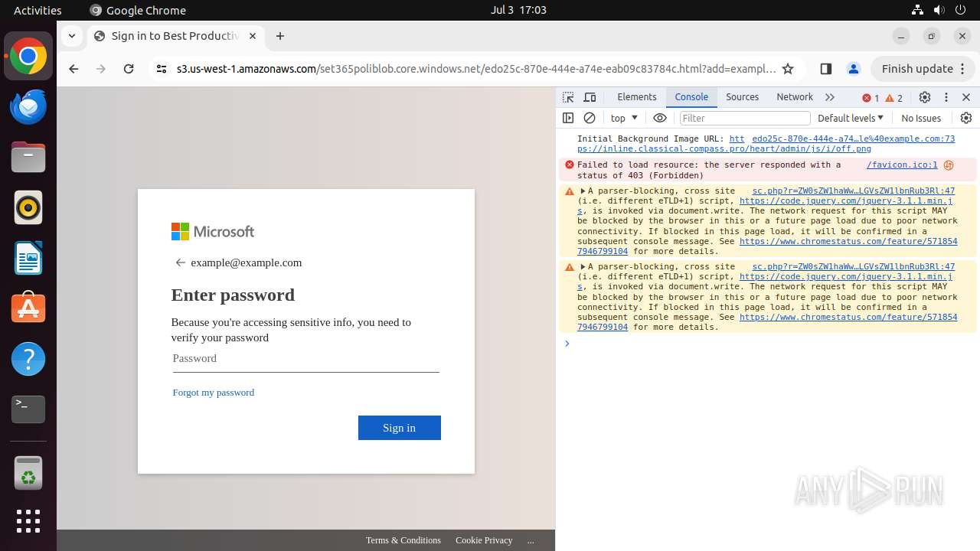
Task: Open Google Chrome from the dock
Action: coord(28,57)
